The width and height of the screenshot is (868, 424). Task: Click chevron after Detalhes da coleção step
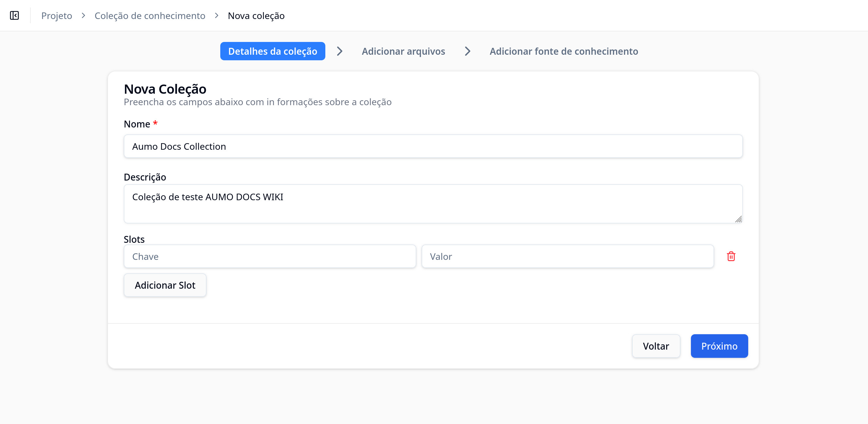(340, 51)
